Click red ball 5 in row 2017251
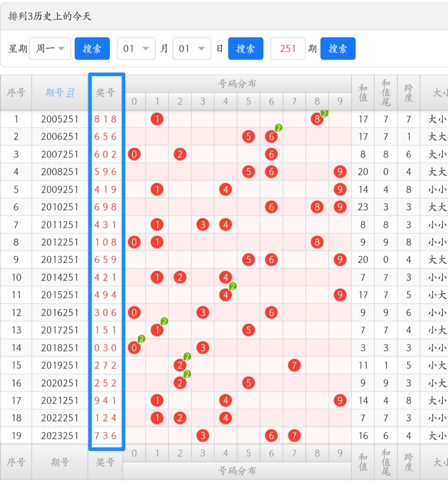The width and height of the screenshot is (448, 482). pos(248,330)
